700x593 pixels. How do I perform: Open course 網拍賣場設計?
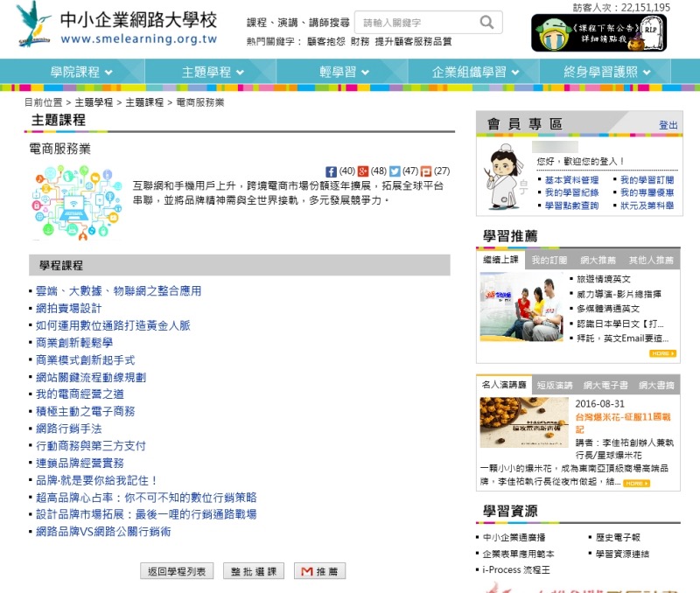pos(69,309)
